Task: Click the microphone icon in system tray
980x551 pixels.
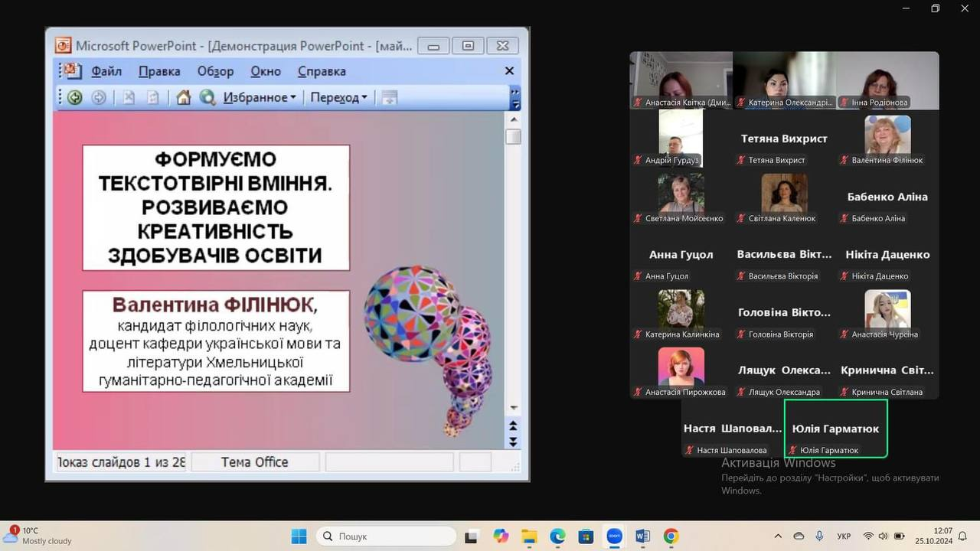Action: point(819,536)
